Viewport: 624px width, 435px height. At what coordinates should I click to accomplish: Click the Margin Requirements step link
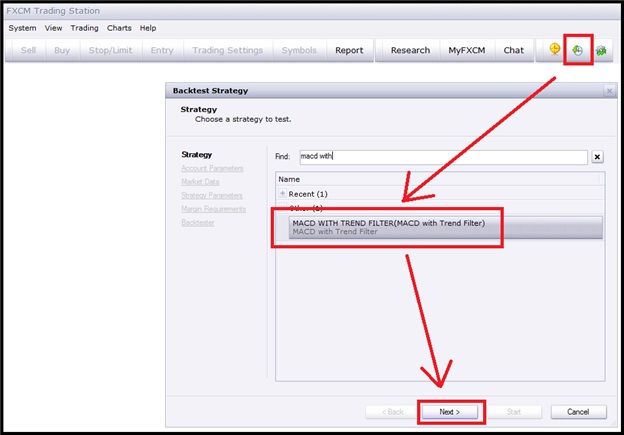click(213, 209)
